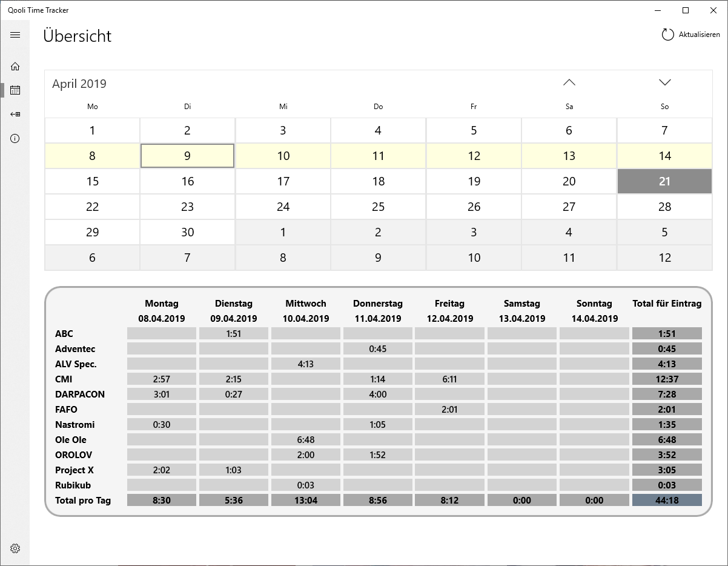Go to the Home page icon
The width and height of the screenshot is (728, 566).
tap(15, 66)
